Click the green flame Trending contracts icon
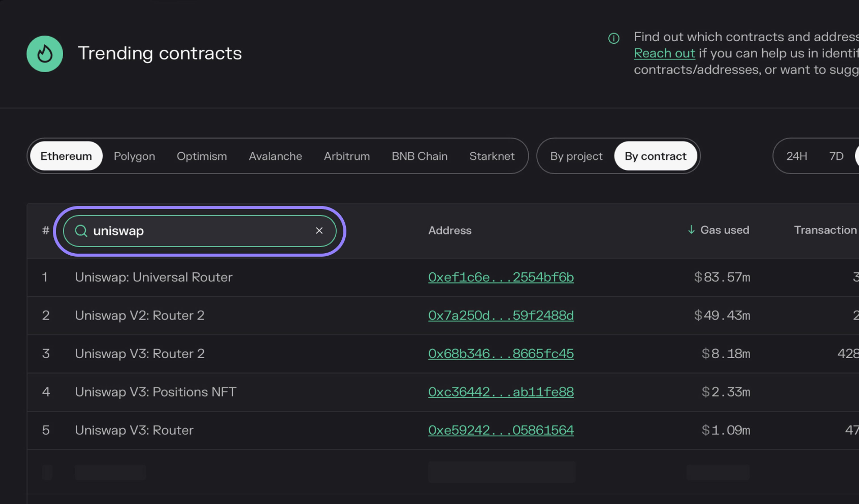859x504 pixels. (45, 54)
